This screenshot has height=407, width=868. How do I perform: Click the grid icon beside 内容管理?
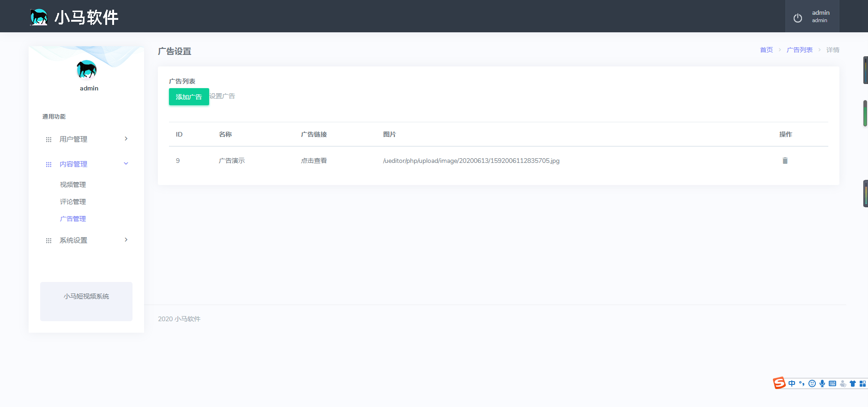(x=48, y=164)
